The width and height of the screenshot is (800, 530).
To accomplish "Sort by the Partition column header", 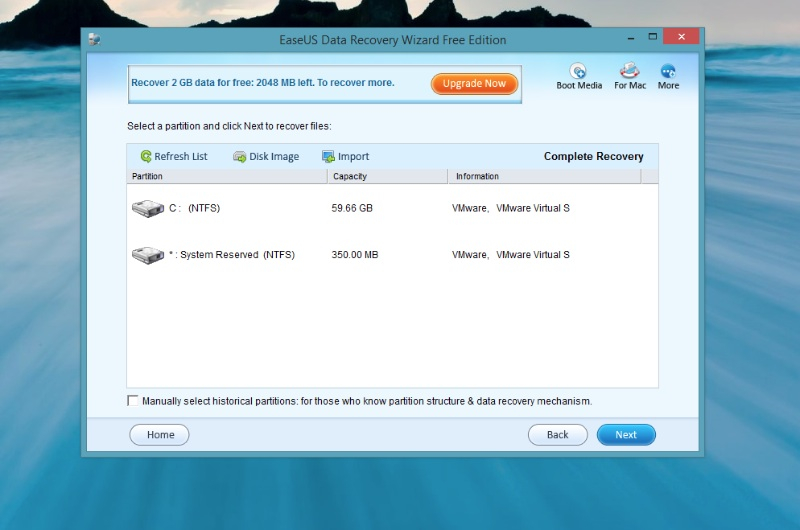I will pyautogui.click(x=227, y=177).
